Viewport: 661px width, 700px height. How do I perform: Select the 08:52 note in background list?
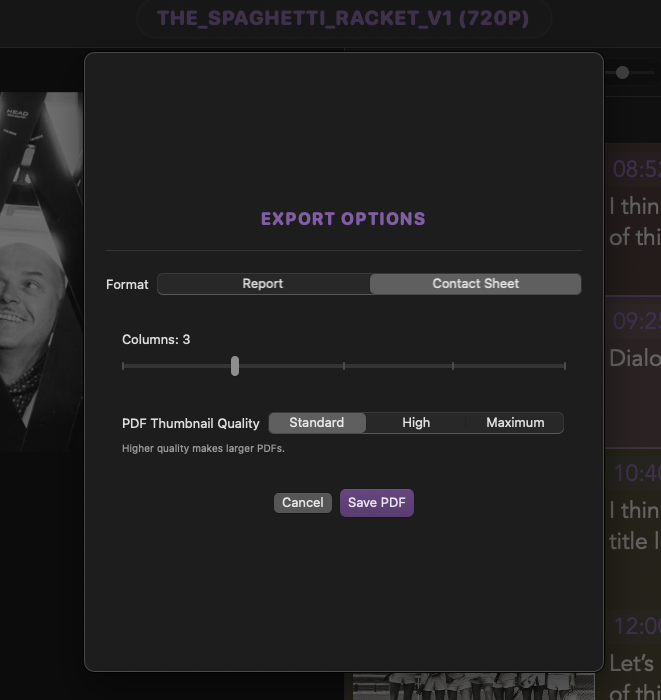633,219
